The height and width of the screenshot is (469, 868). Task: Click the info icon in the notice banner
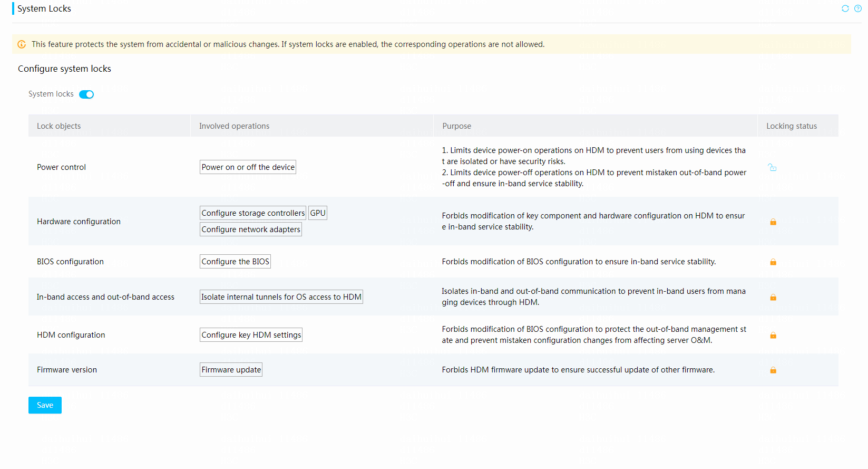click(22, 44)
